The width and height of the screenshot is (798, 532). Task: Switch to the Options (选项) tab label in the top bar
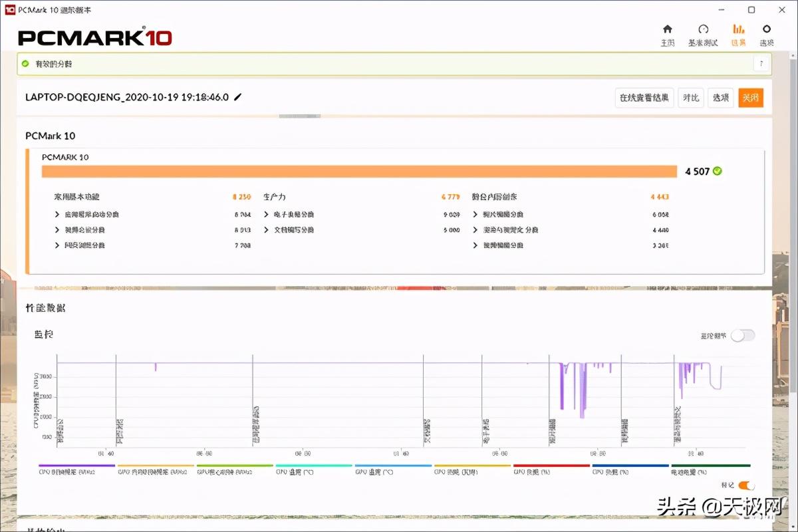tap(767, 43)
